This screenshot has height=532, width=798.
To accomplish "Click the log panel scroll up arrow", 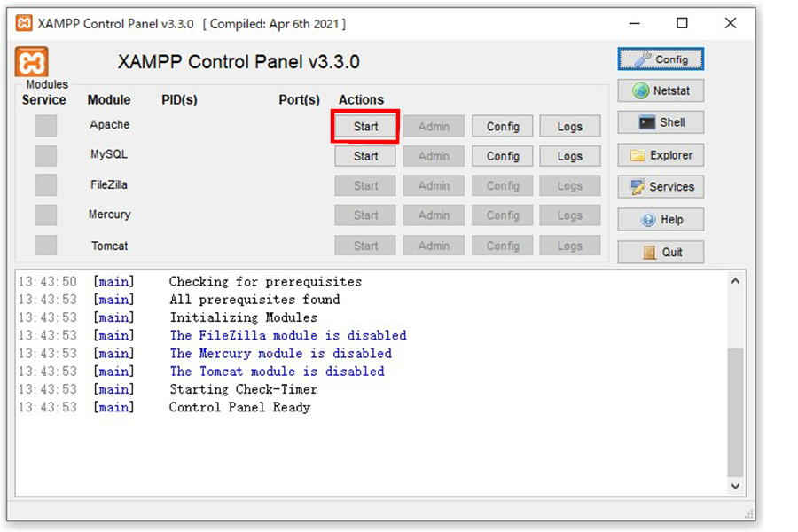I will (735, 281).
